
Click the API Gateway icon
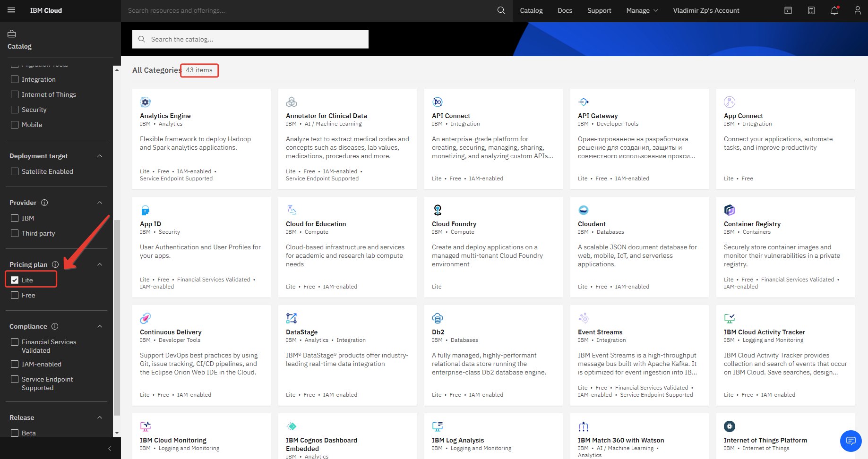584,102
